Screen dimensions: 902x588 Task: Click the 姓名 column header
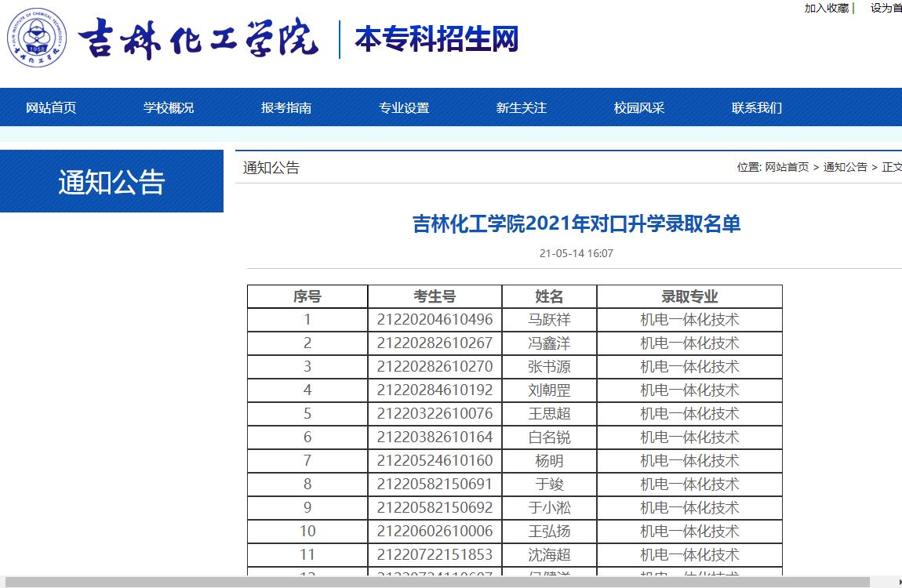(x=549, y=296)
